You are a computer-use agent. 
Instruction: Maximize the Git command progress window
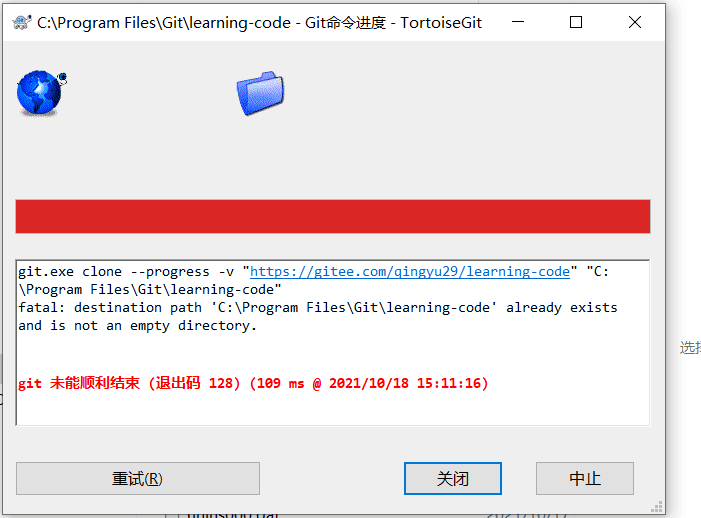(576, 22)
